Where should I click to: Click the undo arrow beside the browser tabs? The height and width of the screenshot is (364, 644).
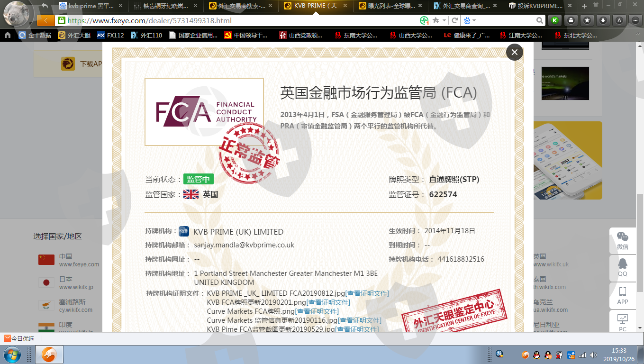tap(45, 6)
